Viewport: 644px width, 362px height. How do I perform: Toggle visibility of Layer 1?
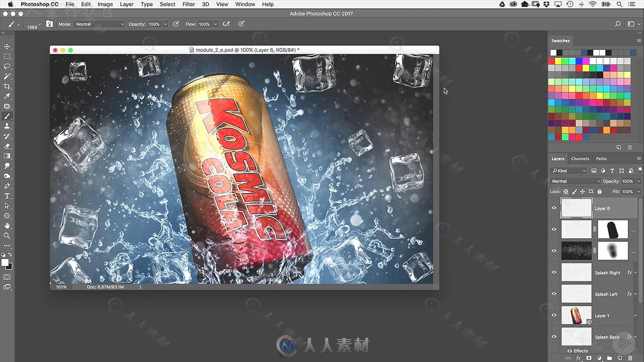tap(554, 315)
